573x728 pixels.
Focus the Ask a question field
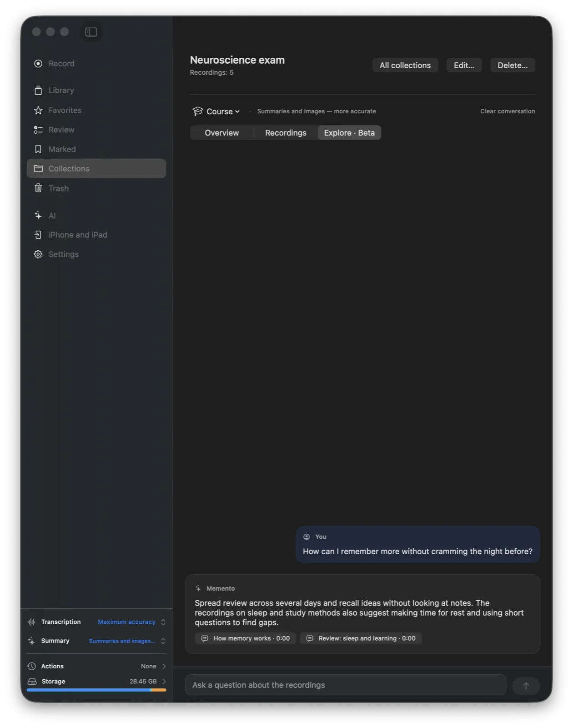pos(345,685)
